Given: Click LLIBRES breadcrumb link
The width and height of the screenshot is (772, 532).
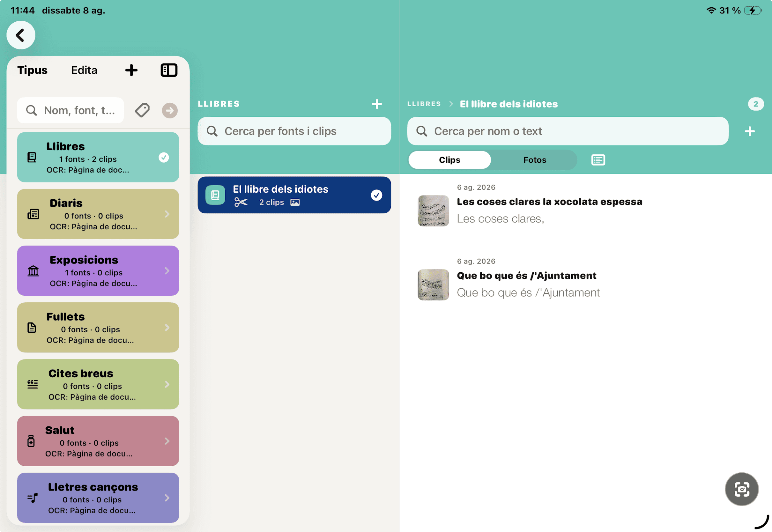Looking at the screenshot, I should (x=424, y=104).
